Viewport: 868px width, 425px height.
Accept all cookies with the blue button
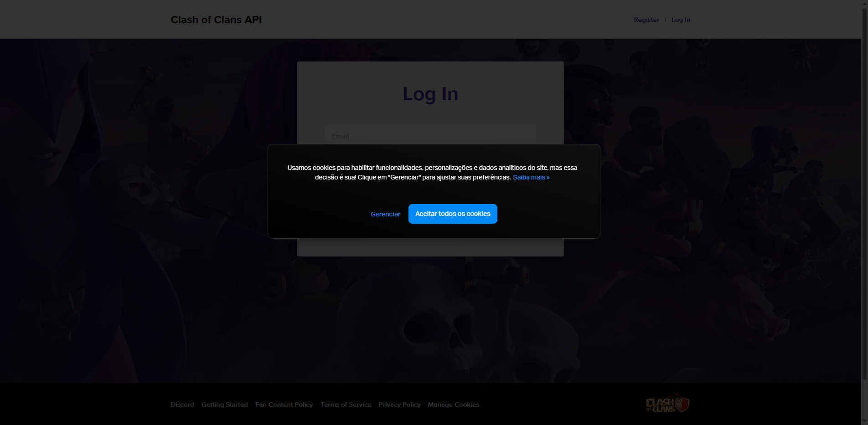tap(453, 214)
